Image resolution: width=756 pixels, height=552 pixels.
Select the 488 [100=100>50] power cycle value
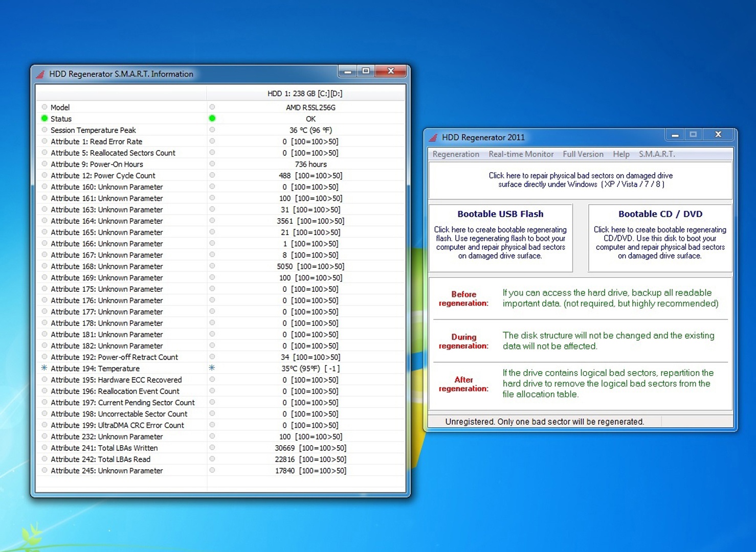pos(310,175)
